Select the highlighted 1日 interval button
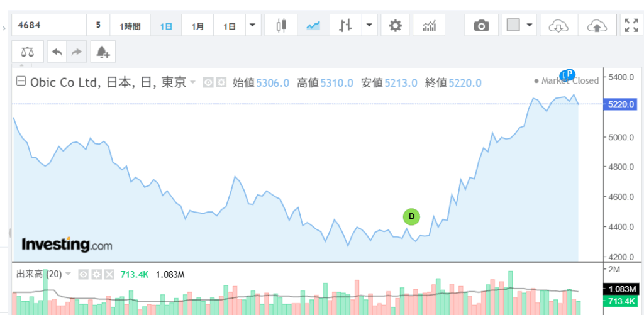The height and width of the screenshot is (315, 644). point(166,25)
